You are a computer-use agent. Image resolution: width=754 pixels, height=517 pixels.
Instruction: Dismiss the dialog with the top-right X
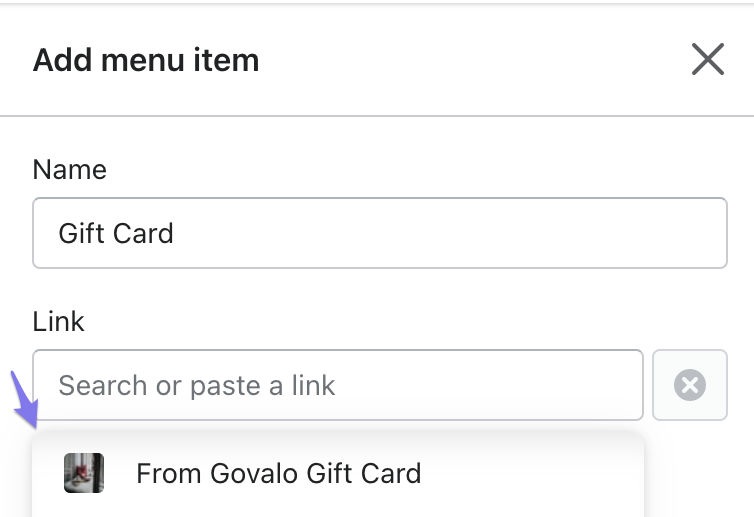pos(707,60)
